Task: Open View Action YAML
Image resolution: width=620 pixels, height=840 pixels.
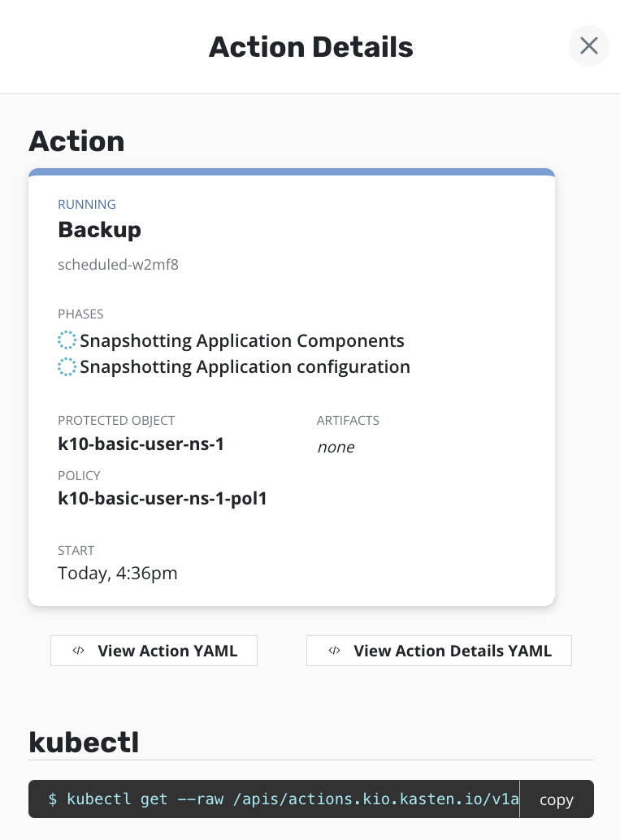Action: tap(154, 651)
